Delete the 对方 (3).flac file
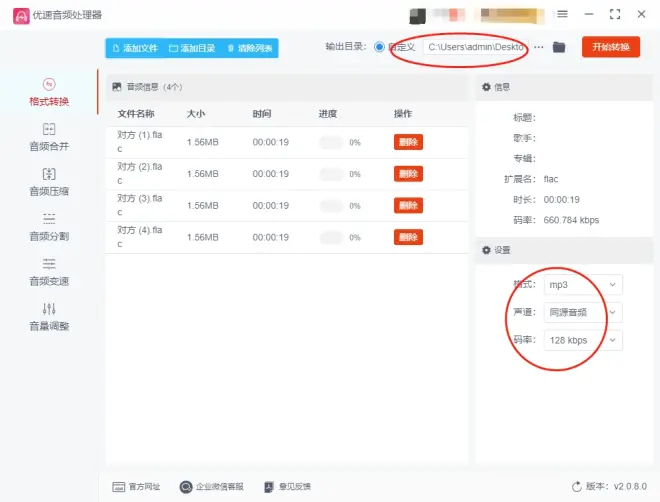Screen dimensions: 660x502 pos(408,206)
